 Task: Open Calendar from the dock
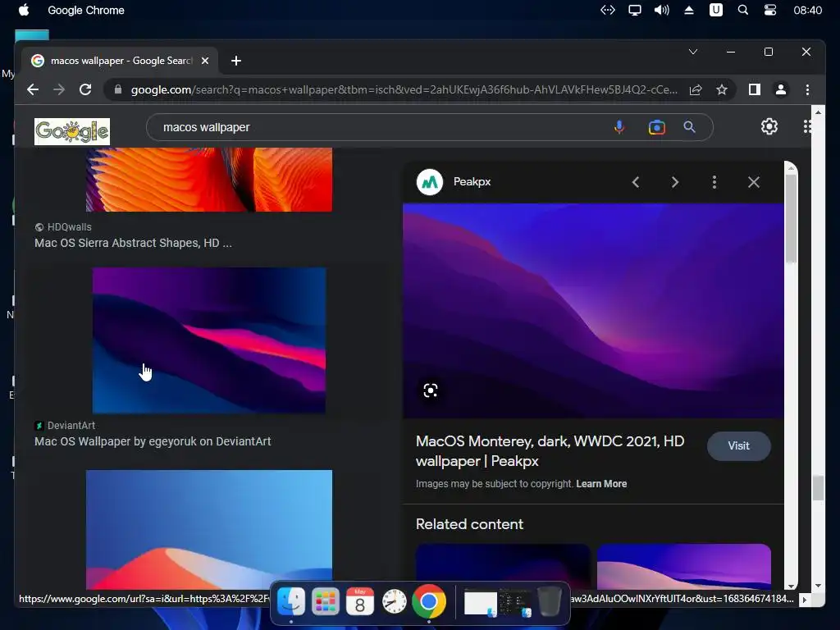359,601
